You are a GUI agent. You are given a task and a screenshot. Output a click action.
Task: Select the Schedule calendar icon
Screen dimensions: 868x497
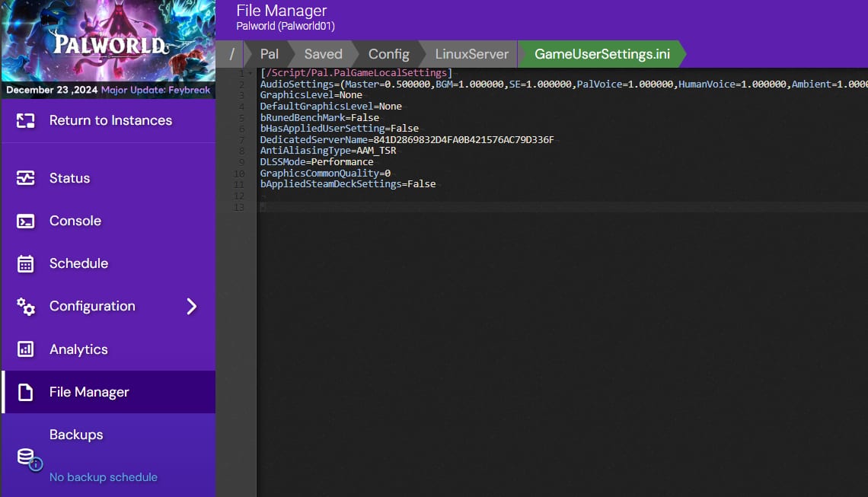(x=26, y=263)
